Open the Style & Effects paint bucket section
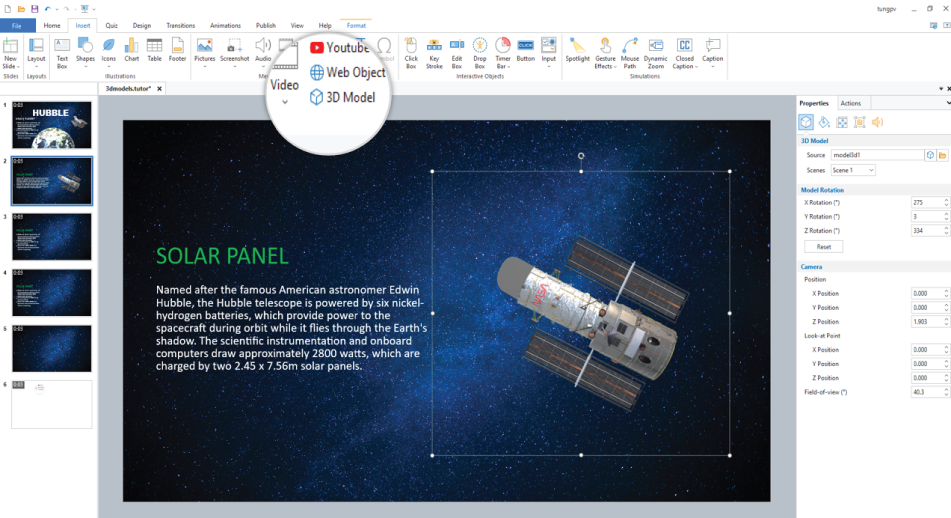 pos(824,123)
